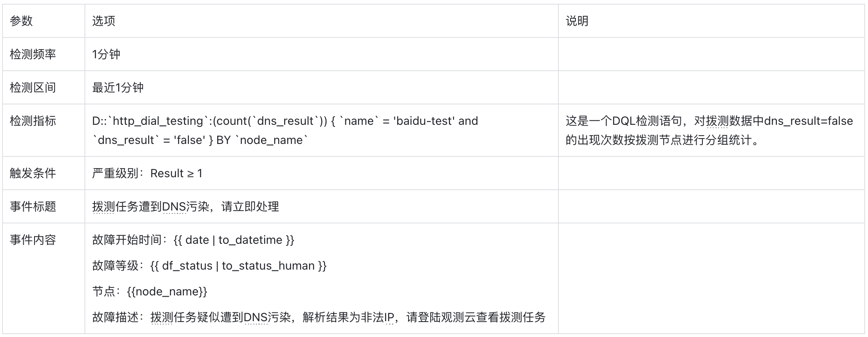The image size is (868, 337).
Task: Click the 严重级别 Result ≥ 1 text
Action: tap(147, 173)
